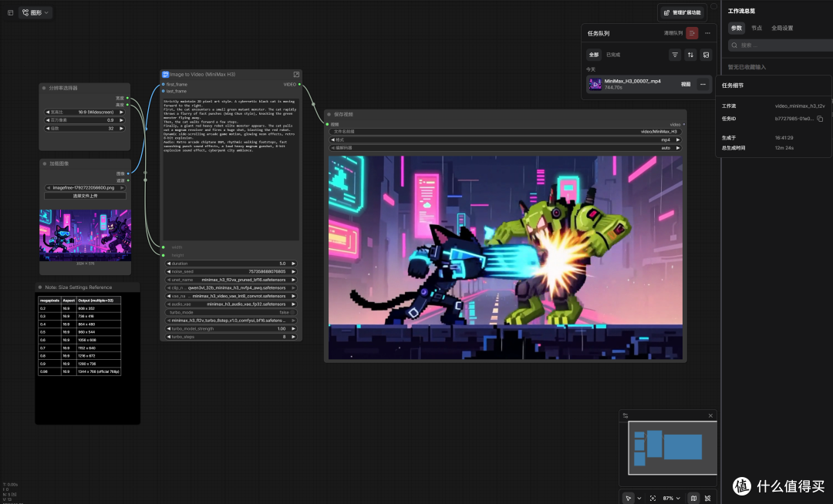This screenshot has width=833, height=504.
Task: Open the queue sort options
Action: click(690, 55)
